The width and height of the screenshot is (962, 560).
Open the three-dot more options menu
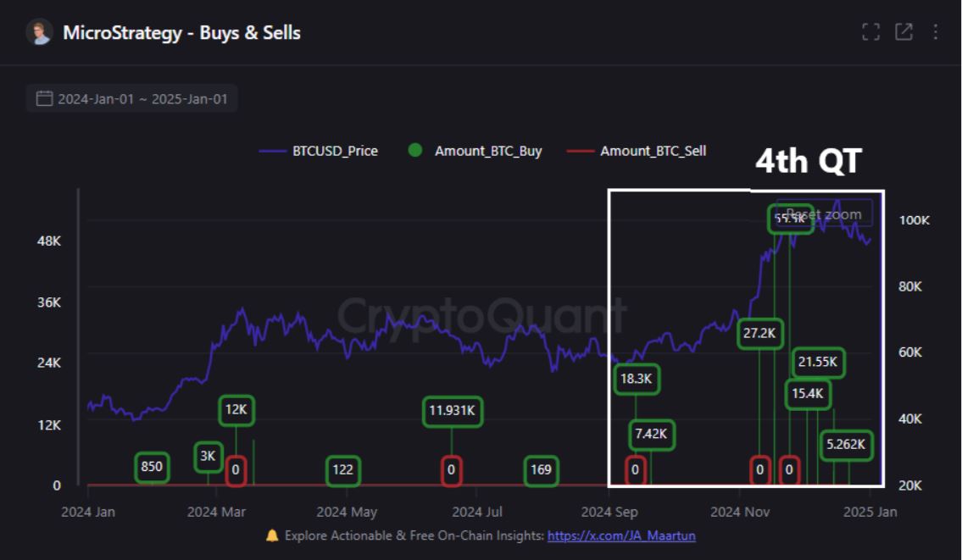[x=935, y=32]
